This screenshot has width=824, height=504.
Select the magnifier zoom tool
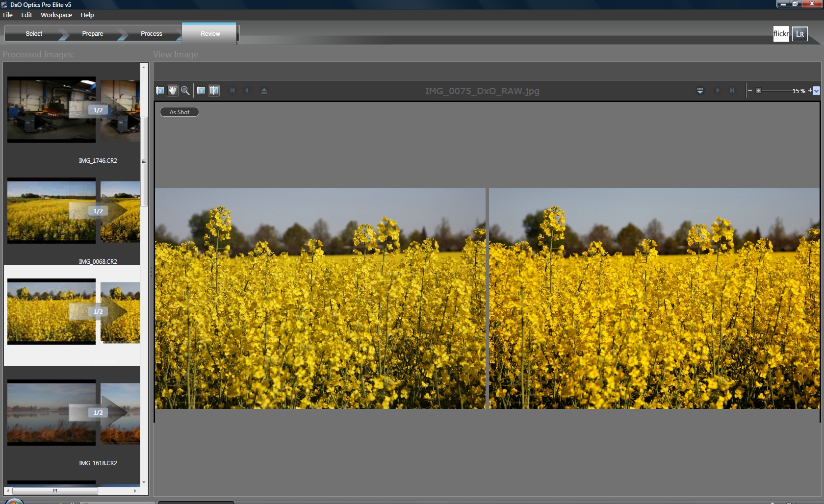click(x=185, y=91)
